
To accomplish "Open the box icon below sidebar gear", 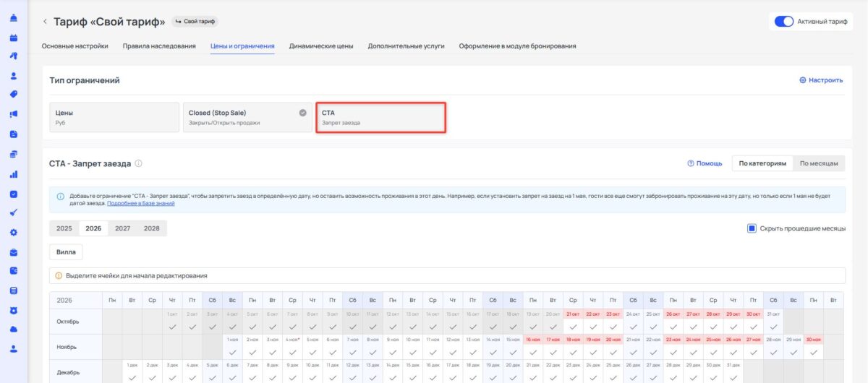I will (x=14, y=252).
